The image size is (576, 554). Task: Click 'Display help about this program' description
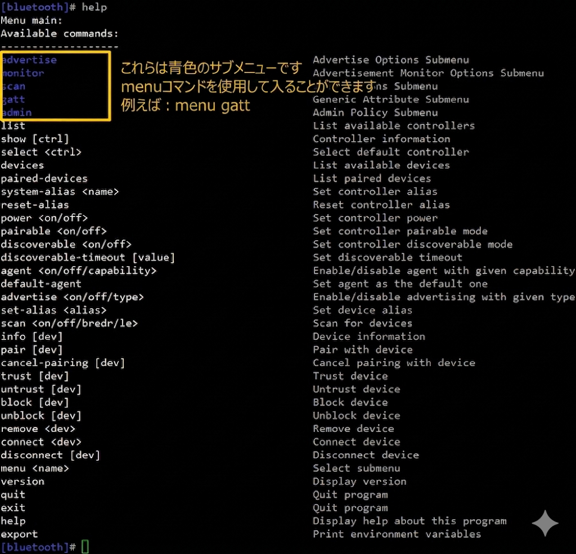pos(410,521)
